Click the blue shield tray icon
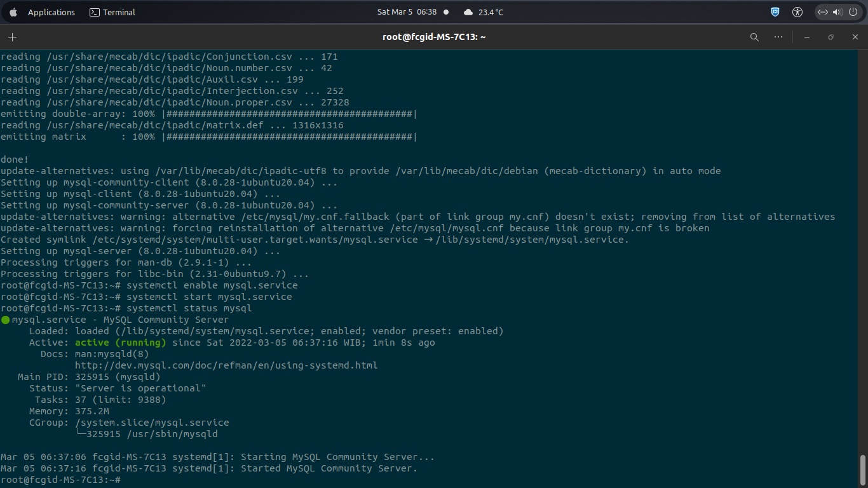 coord(775,12)
